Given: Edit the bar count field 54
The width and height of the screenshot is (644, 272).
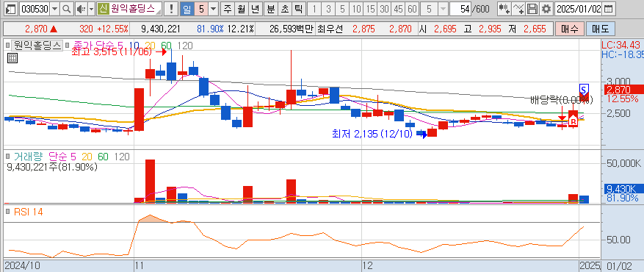Looking at the screenshot, I should coord(460,9).
